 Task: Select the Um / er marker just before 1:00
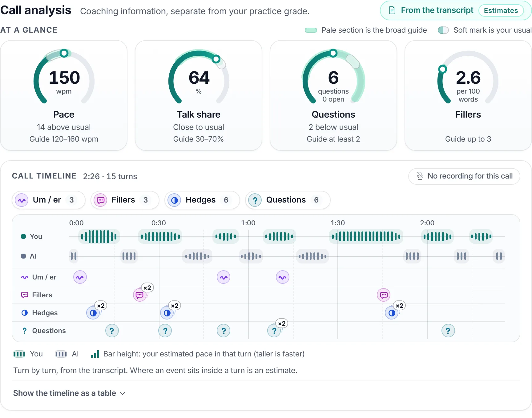[224, 277]
